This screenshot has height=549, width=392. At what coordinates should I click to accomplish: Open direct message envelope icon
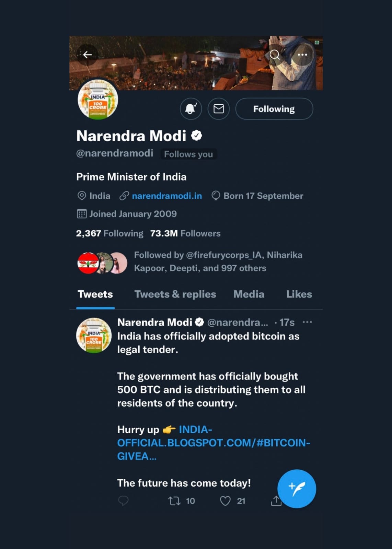[x=219, y=109]
